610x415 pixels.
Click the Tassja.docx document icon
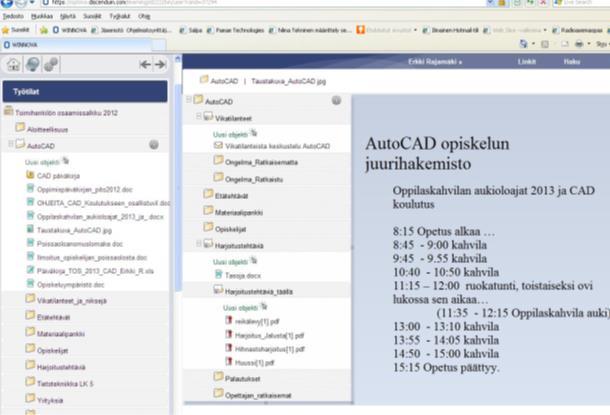[x=219, y=274]
